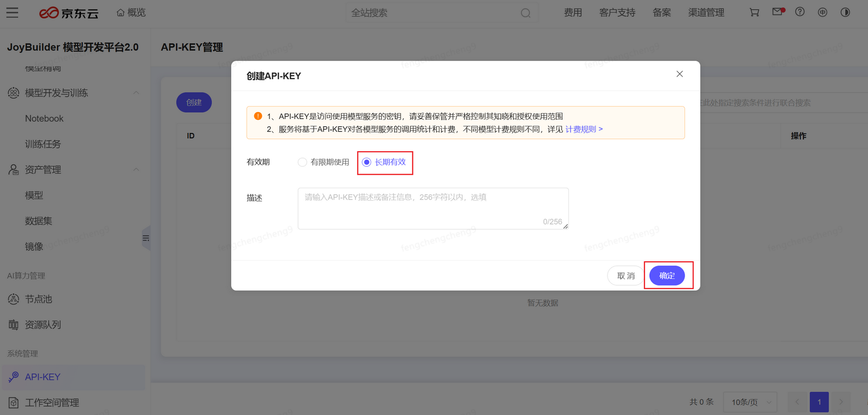Click the 描述 text area
Image resolution: width=868 pixels, height=415 pixels.
coord(433,209)
